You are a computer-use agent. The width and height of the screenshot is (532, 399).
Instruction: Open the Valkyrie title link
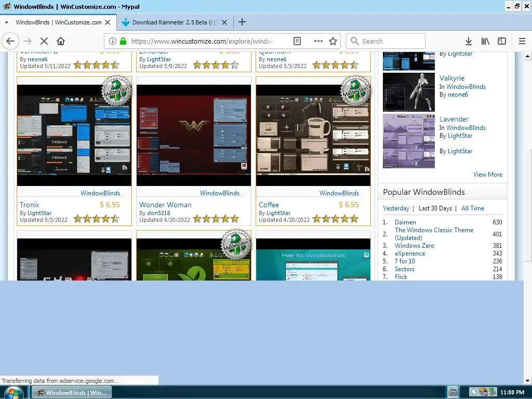coord(452,78)
